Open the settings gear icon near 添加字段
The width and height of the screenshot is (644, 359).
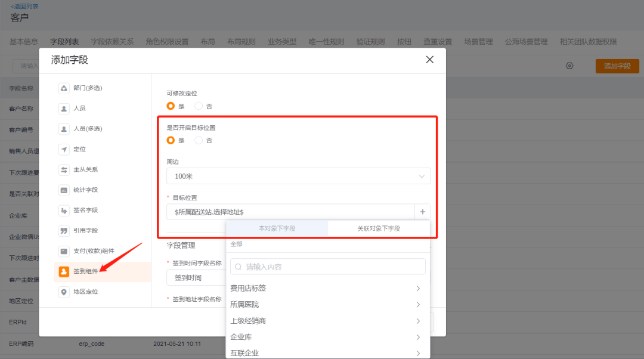tap(569, 66)
